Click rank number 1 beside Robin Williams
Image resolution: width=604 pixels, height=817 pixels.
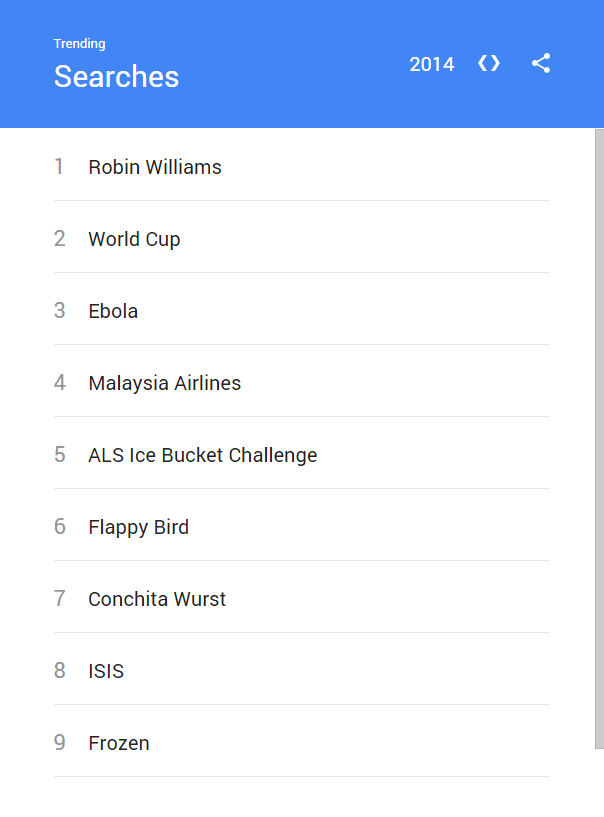tap(59, 167)
